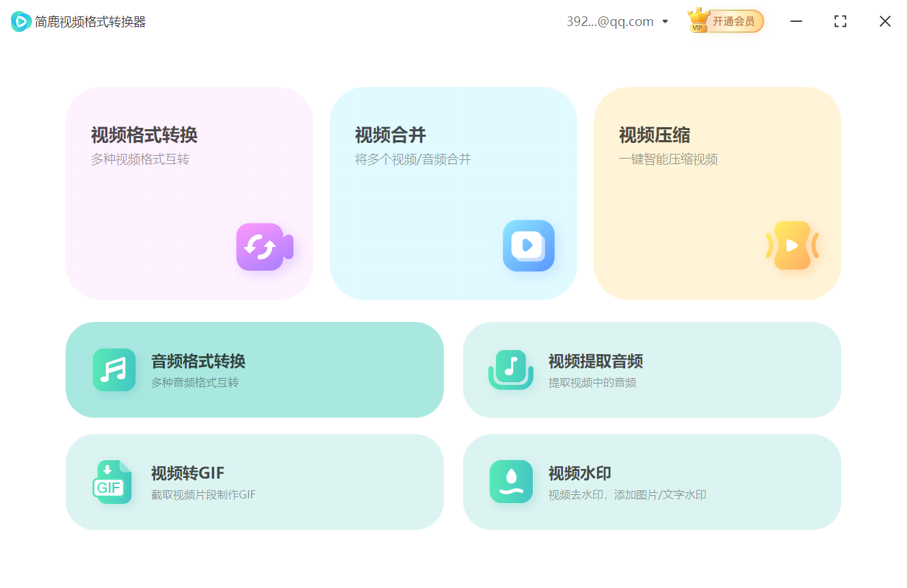Toggle the fullscreen window control
Screen dimensions: 907x588
(x=840, y=21)
